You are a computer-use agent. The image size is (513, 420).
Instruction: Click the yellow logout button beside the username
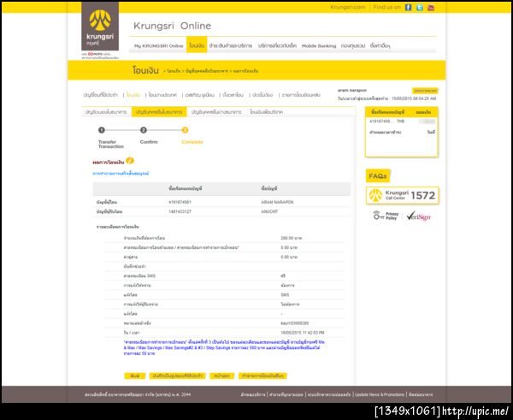coord(425,91)
